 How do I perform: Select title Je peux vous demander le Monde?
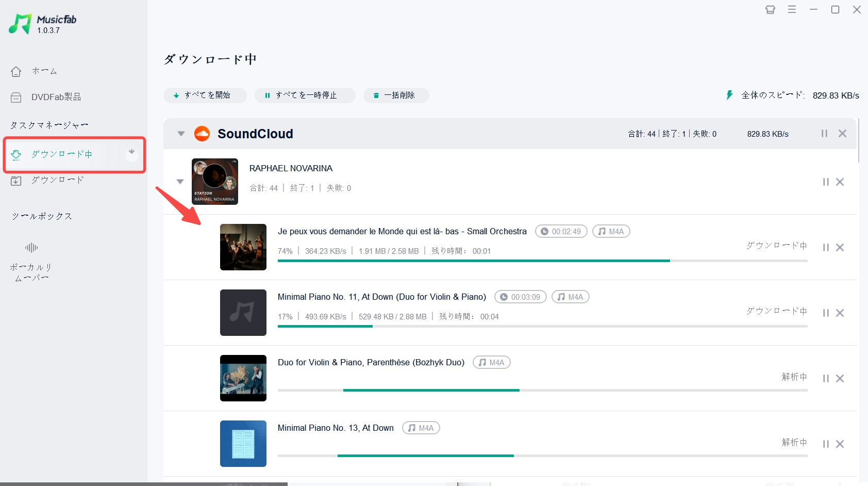pos(402,232)
